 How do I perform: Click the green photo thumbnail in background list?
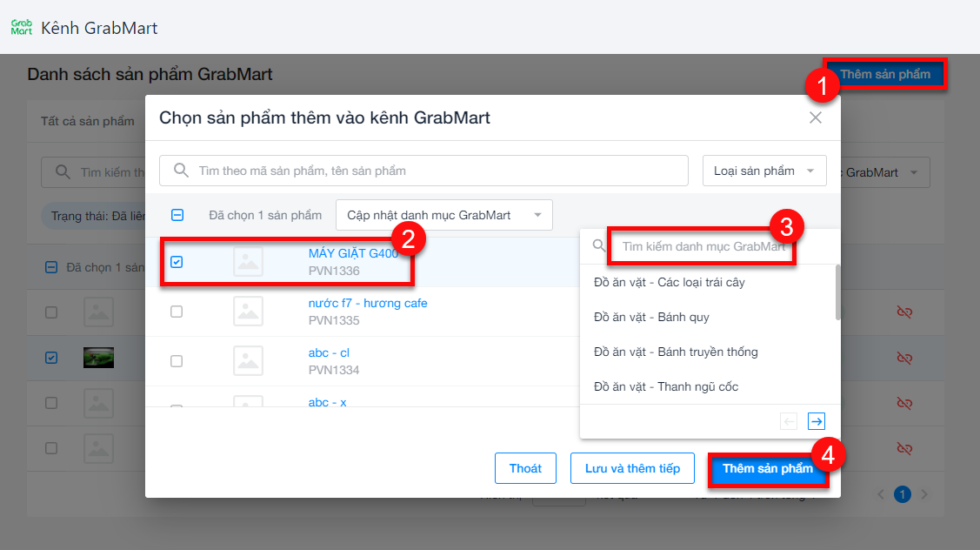pos(99,358)
